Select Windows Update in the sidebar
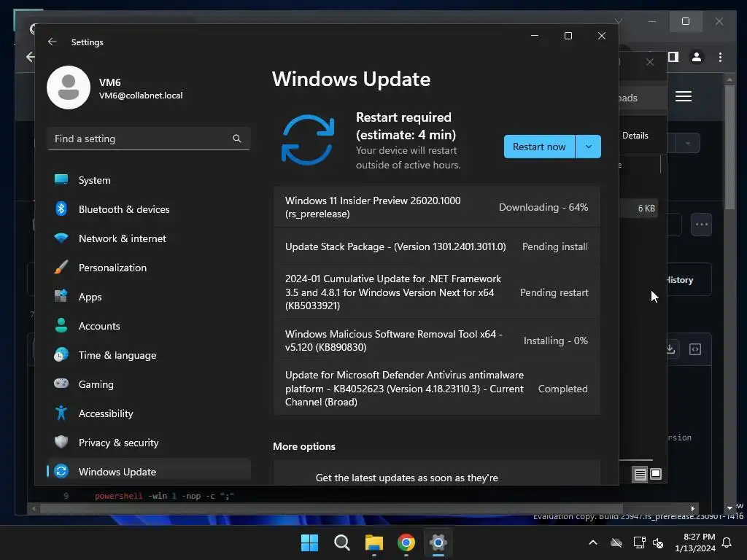The height and width of the screenshot is (560, 747). click(149, 472)
